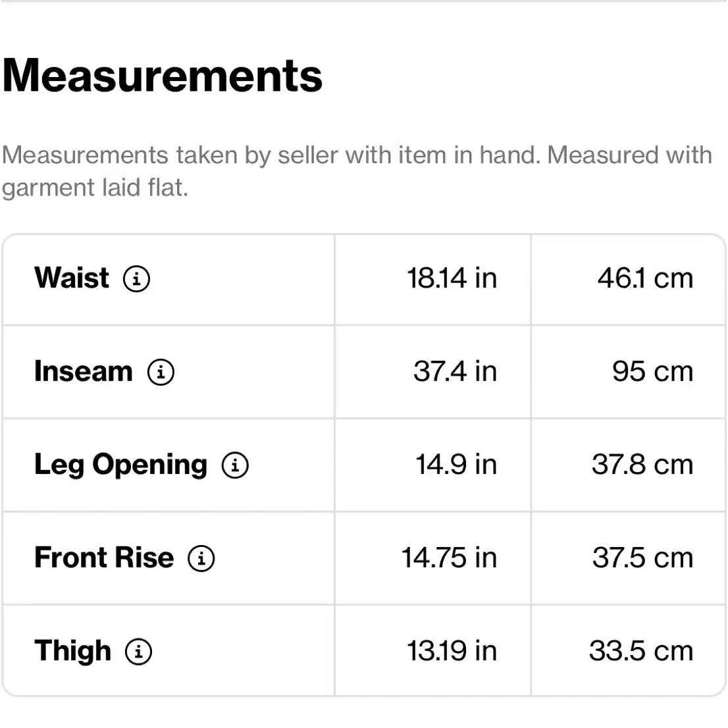The width and height of the screenshot is (728, 728).
Task: Open the Front Rise info icon
Action: [x=201, y=558]
